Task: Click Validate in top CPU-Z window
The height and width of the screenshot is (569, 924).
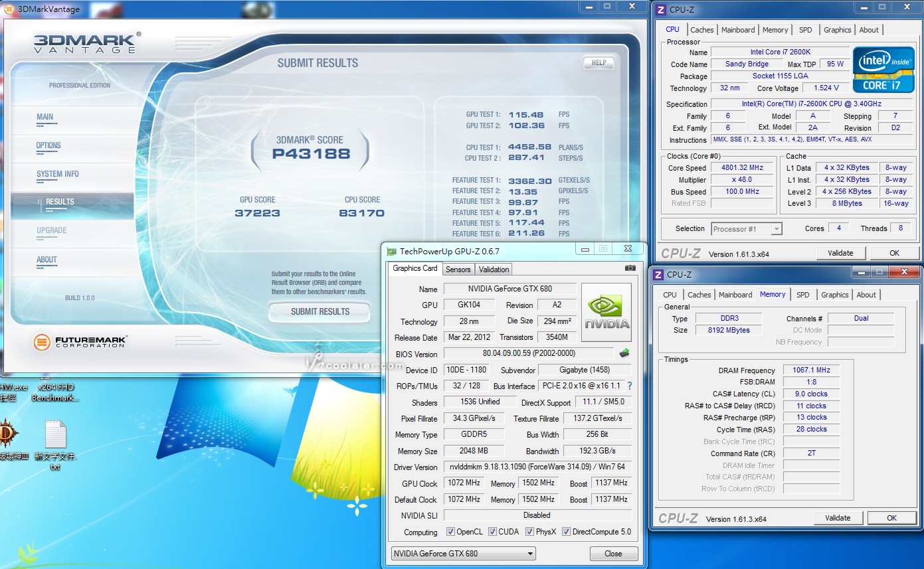Action: [x=840, y=253]
